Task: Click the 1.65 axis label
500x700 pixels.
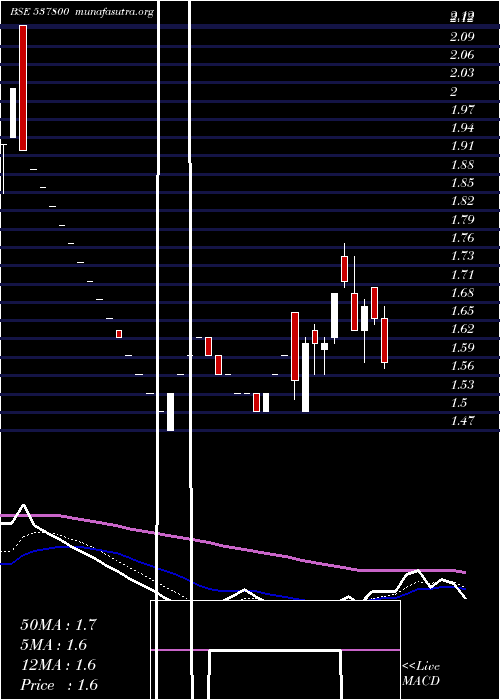Action: click(x=462, y=310)
